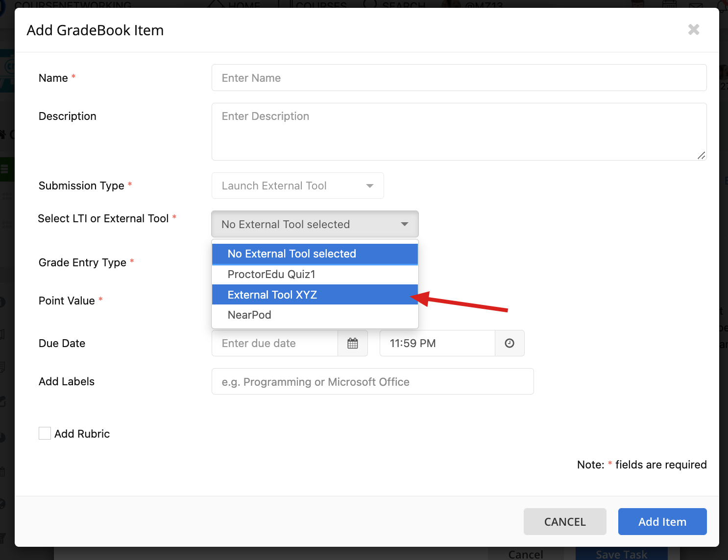Viewport: 728px width, 560px height.
Task: Open the calendar date picker
Action: 353,343
